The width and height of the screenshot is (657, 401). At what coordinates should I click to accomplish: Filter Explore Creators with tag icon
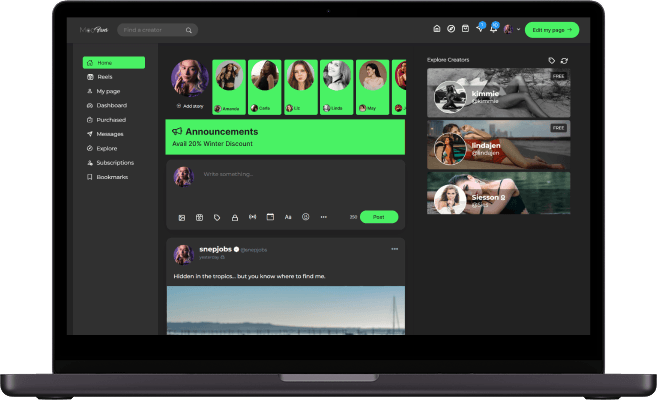[x=551, y=61]
